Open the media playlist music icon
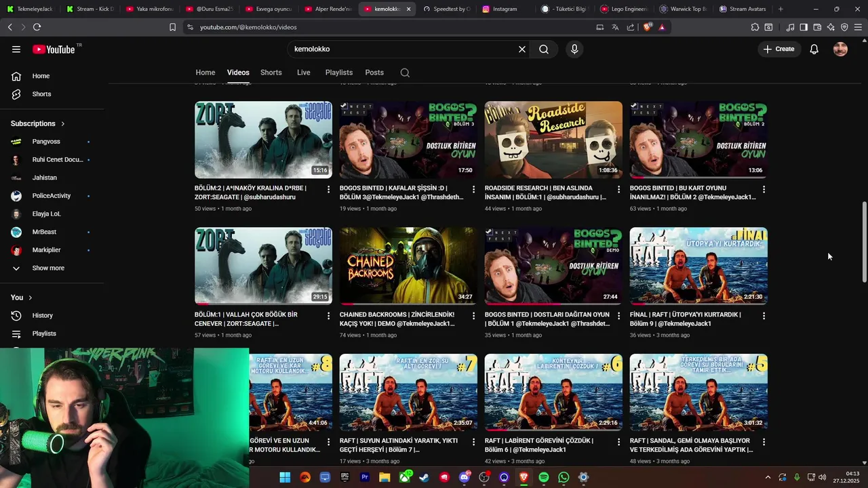 tap(790, 27)
